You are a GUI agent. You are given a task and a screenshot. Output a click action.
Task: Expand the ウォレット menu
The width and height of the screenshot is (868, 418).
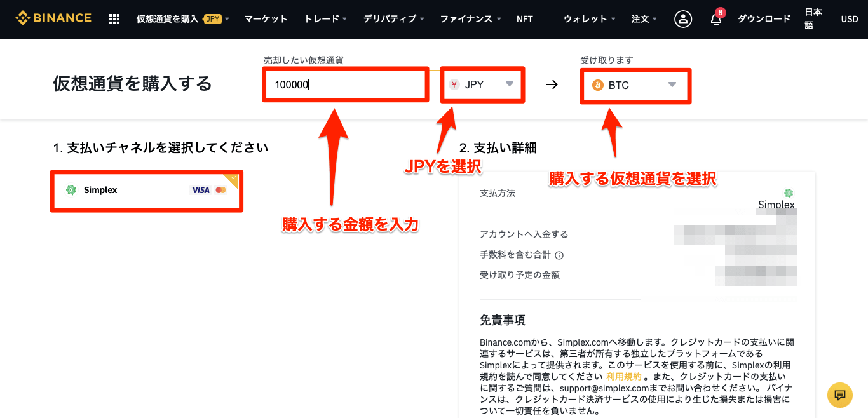pyautogui.click(x=590, y=19)
